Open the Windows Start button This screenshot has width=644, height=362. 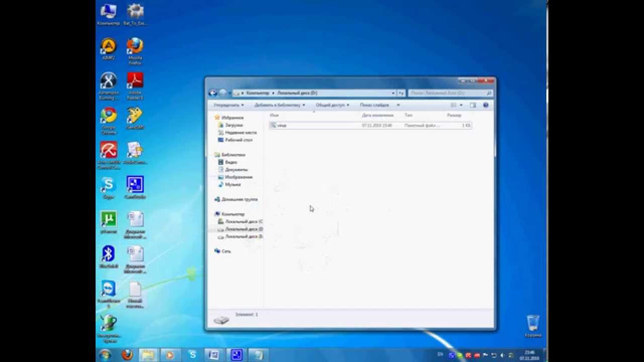[x=106, y=355]
